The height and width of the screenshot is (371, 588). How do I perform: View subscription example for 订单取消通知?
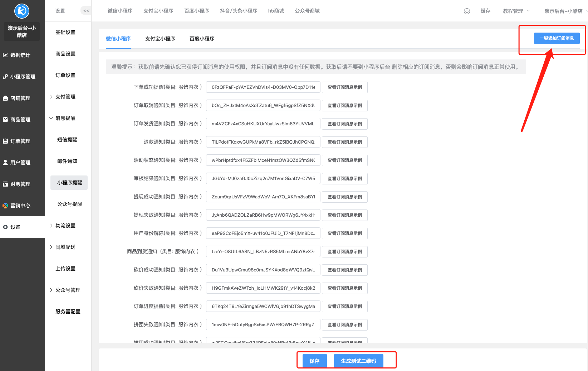point(345,106)
